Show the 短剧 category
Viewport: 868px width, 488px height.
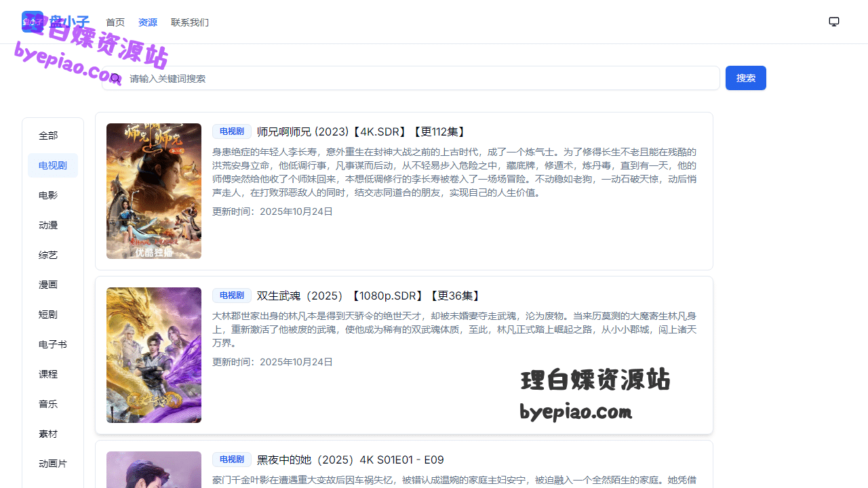click(48, 314)
